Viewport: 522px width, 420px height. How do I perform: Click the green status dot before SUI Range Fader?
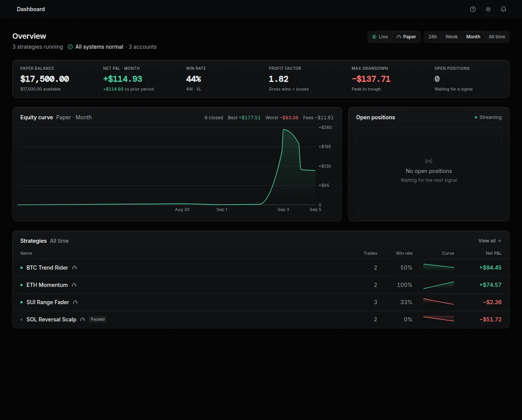point(21,302)
